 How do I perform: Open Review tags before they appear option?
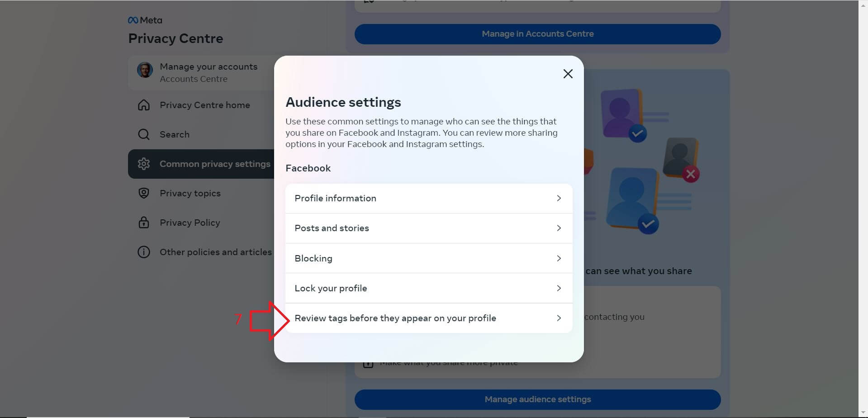[429, 318]
